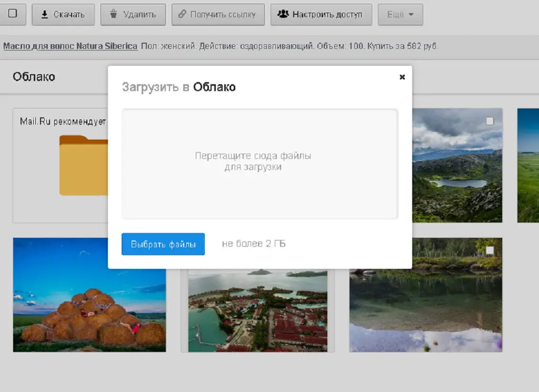The width and height of the screenshot is (539, 392).
Task: Click the Mail.Ru рекомендует folder name
Action: (x=63, y=122)
